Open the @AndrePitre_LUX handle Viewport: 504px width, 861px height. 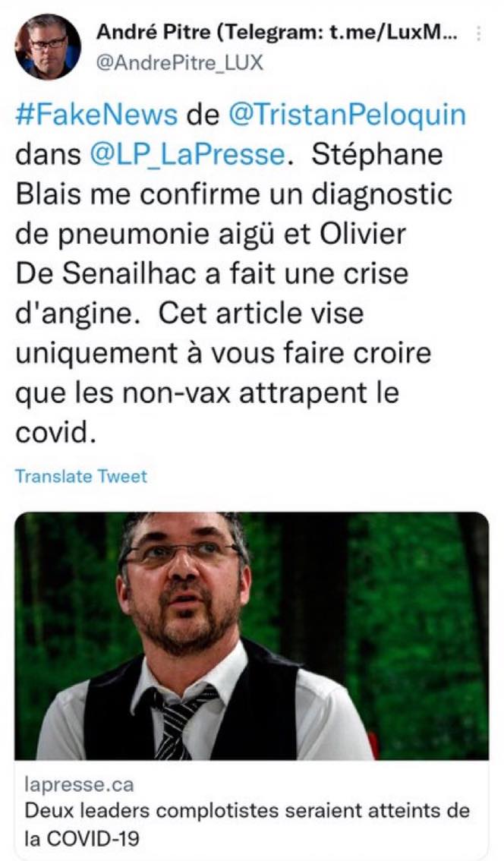coord(180,63)
